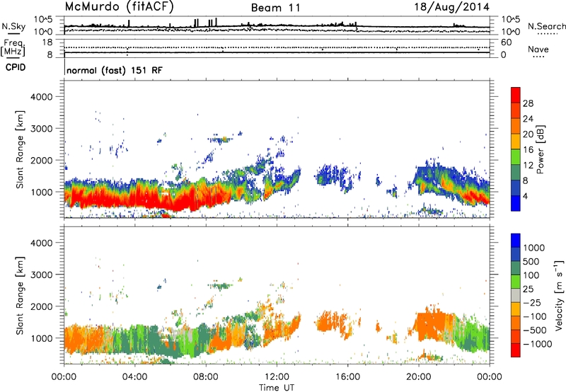Select the dark green 100–500 velocity band
Viewport: 566px width, 392px height.
[x=516, y=268]
